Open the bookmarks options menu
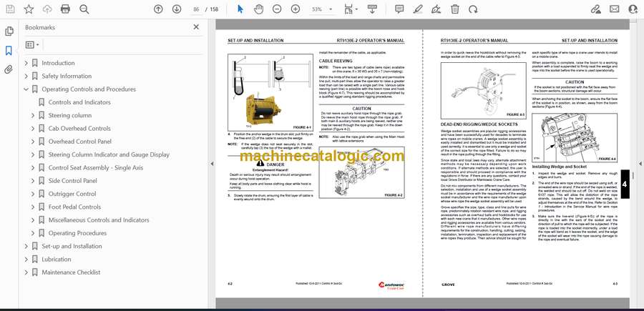Viewport: 644px width, 311px height. [x=33, y=44]
